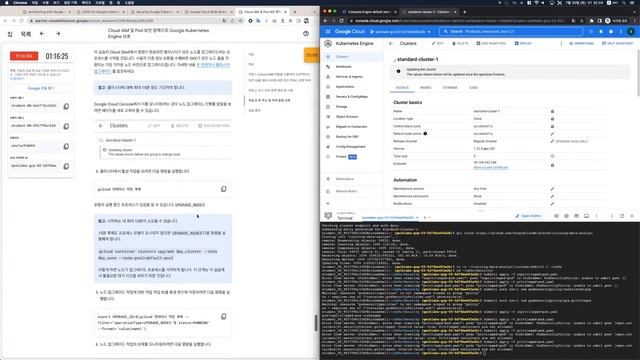
Task: Open Object Browser sidebar item
Action: [353, 117]
